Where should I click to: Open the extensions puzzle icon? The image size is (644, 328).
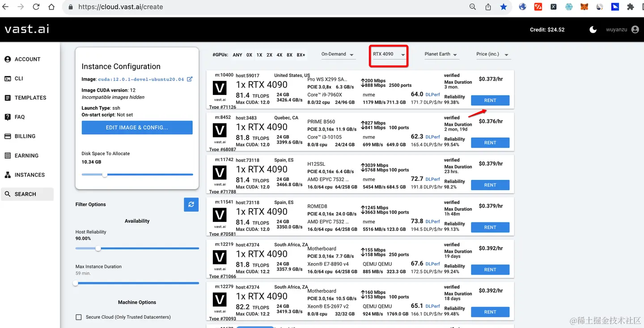[x=631, y=7]
